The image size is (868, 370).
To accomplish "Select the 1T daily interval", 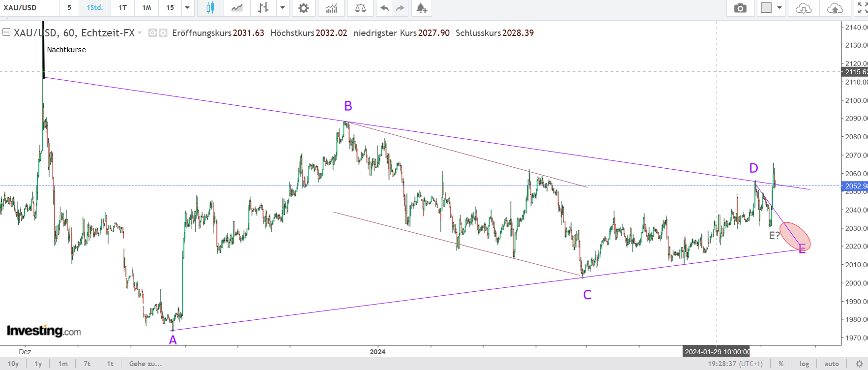I will click(123, 8).
